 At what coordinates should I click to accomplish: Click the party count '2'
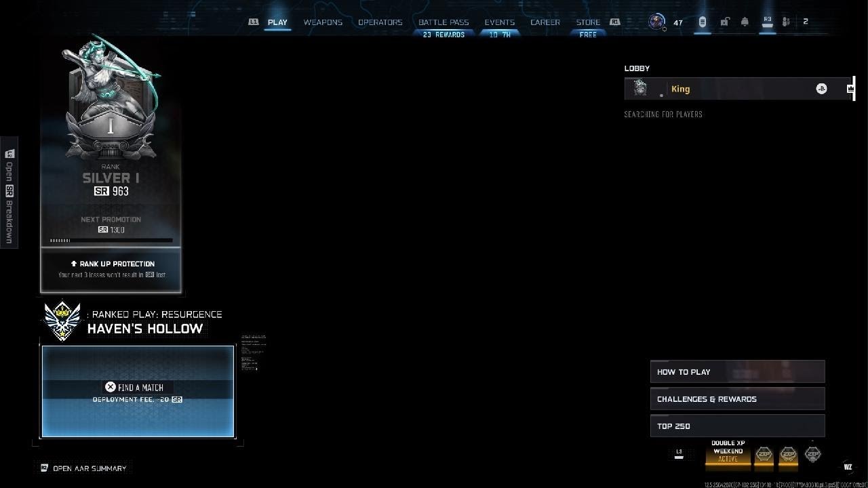806,22
